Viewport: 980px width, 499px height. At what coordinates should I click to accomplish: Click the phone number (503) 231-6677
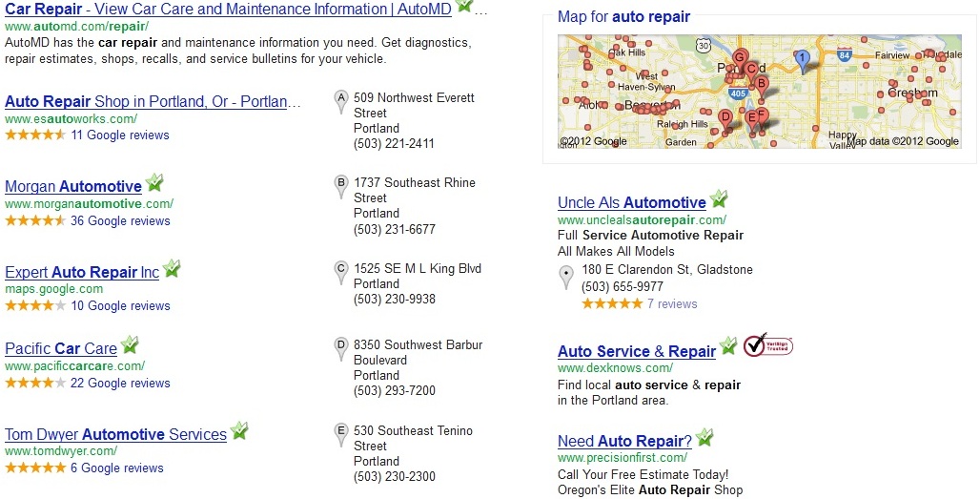click(x=395, y=229)
